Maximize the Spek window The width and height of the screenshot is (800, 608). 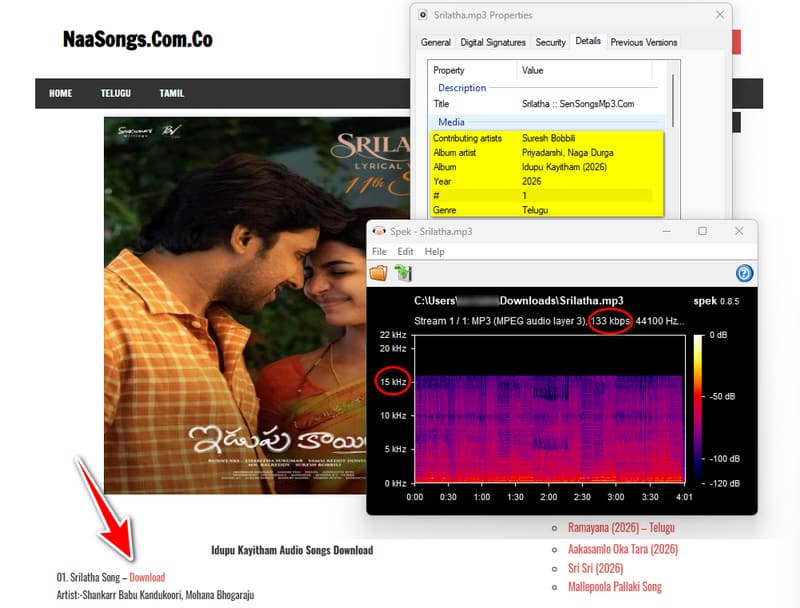[x=703, y=231]
